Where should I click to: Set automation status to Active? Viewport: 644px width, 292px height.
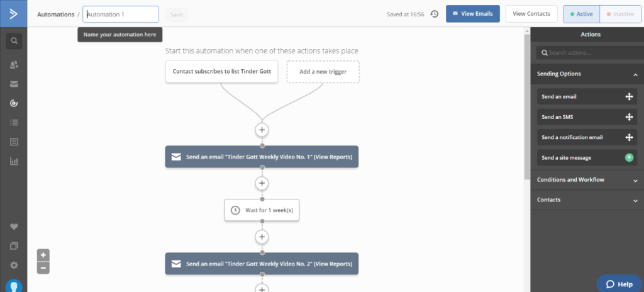(581, 14)
